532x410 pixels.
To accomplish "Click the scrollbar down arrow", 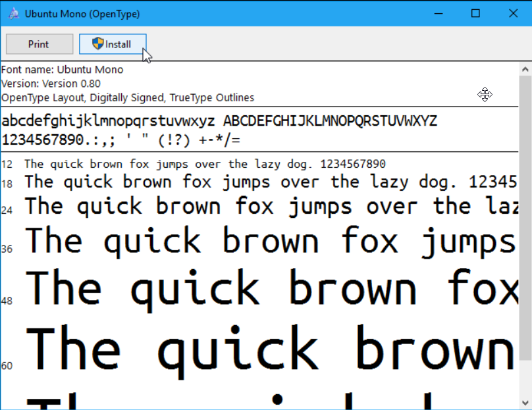I will (x=525, y=403).
